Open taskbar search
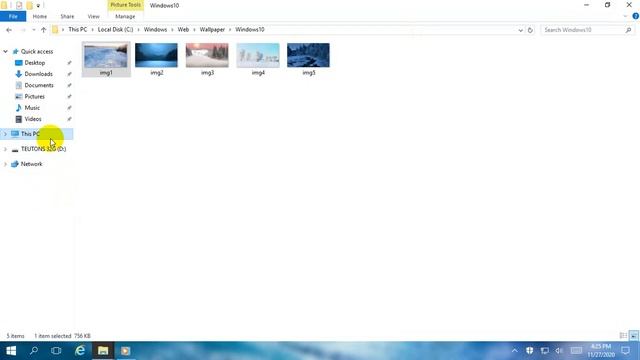Screen dimensions: 640x360 [x=34, y=351]
